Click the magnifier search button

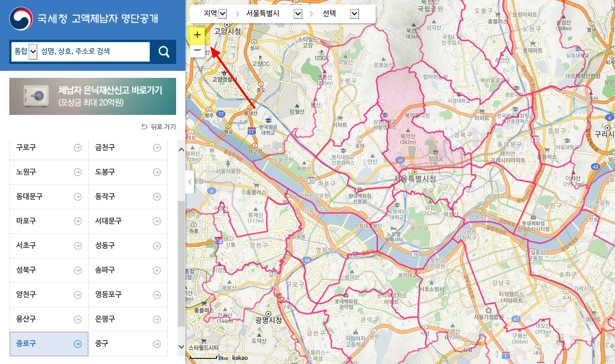click(164, 52)
